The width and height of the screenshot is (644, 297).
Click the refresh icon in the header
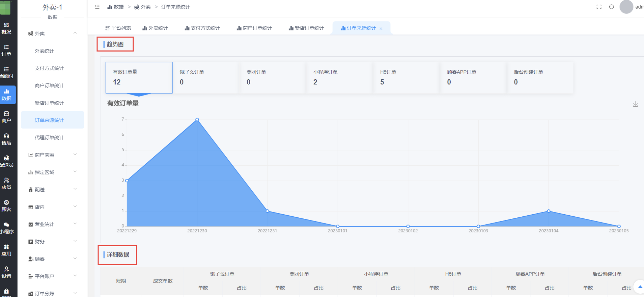tap(612, 7)
